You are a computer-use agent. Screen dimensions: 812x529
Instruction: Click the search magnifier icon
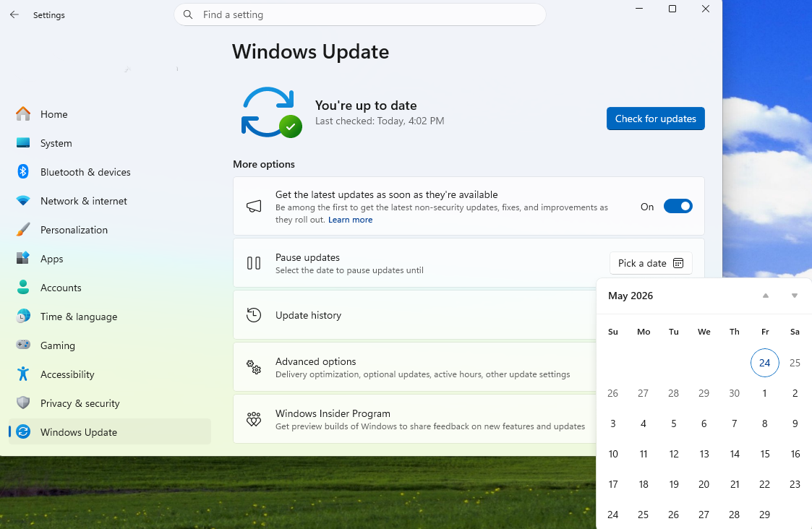click(x=188, y=14)
